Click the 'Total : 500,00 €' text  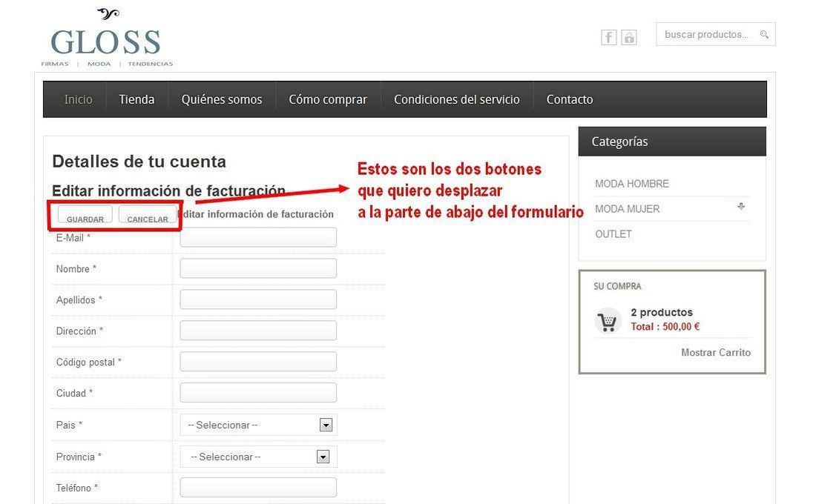coord(665,327)
